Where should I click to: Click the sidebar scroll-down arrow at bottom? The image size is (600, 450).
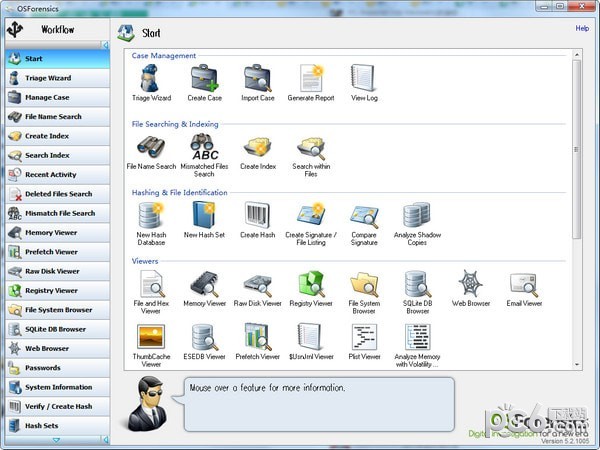pyautogui.click(x=56, y=440)
